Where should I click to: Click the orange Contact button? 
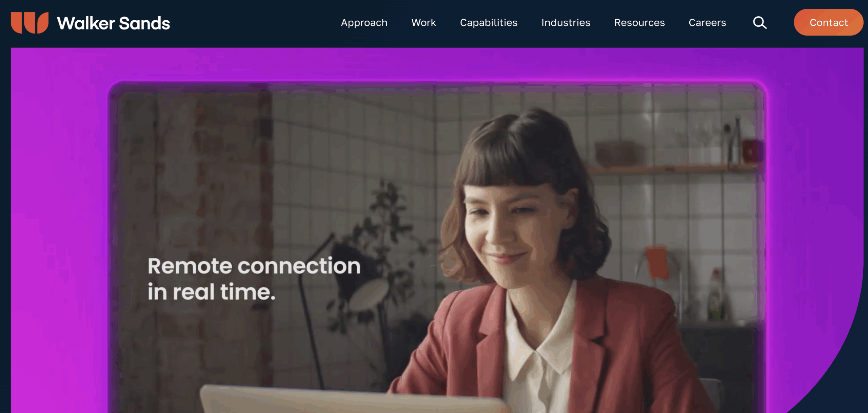pyautogui.click(x=828, y=22)
